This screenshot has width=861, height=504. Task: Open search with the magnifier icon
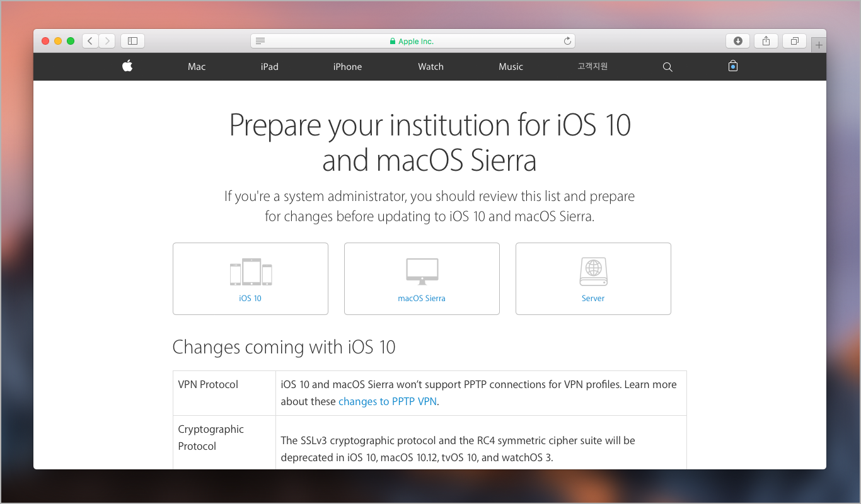[667, 67]
